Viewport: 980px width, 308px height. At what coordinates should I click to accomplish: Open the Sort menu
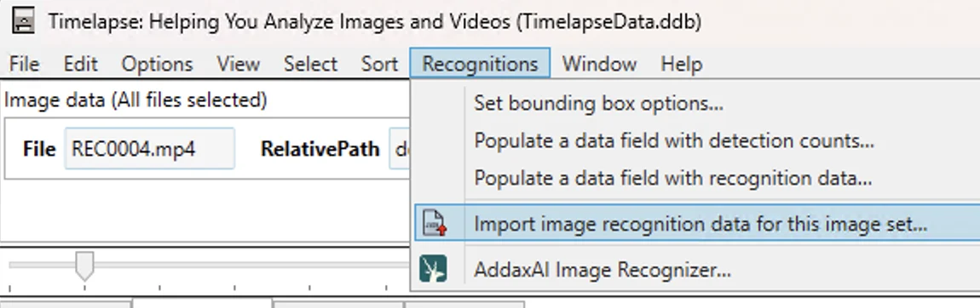click(379, 64)
